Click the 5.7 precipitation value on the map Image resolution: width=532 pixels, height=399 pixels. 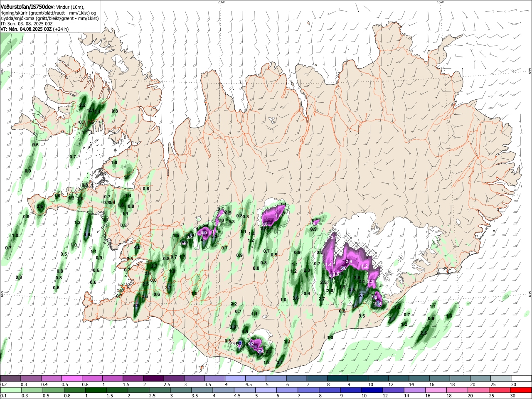click(x=361, y=296)
